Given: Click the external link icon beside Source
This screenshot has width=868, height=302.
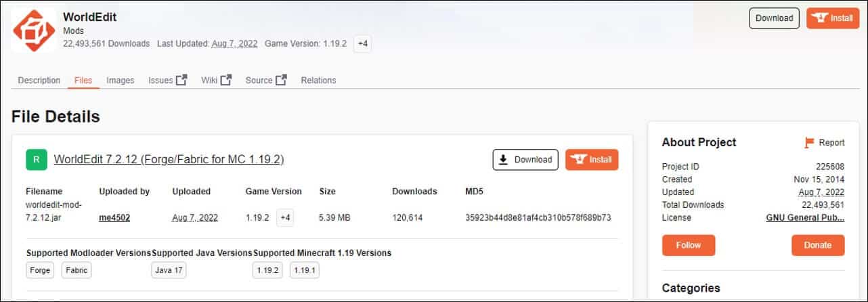Looking at the screenshot, I should [x=281, y=80].
